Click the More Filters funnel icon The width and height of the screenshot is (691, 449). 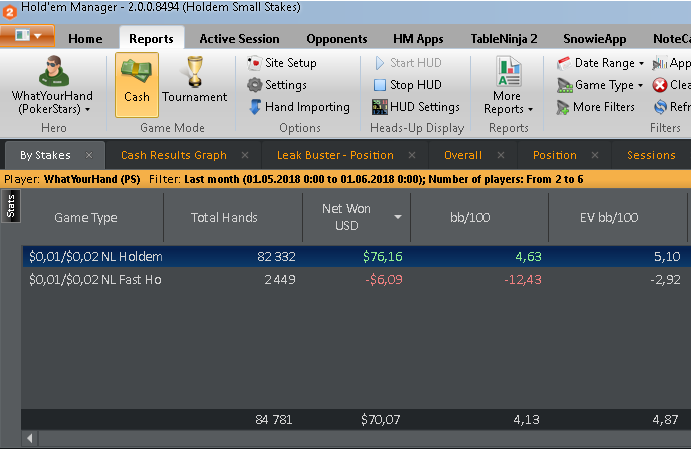562,107
